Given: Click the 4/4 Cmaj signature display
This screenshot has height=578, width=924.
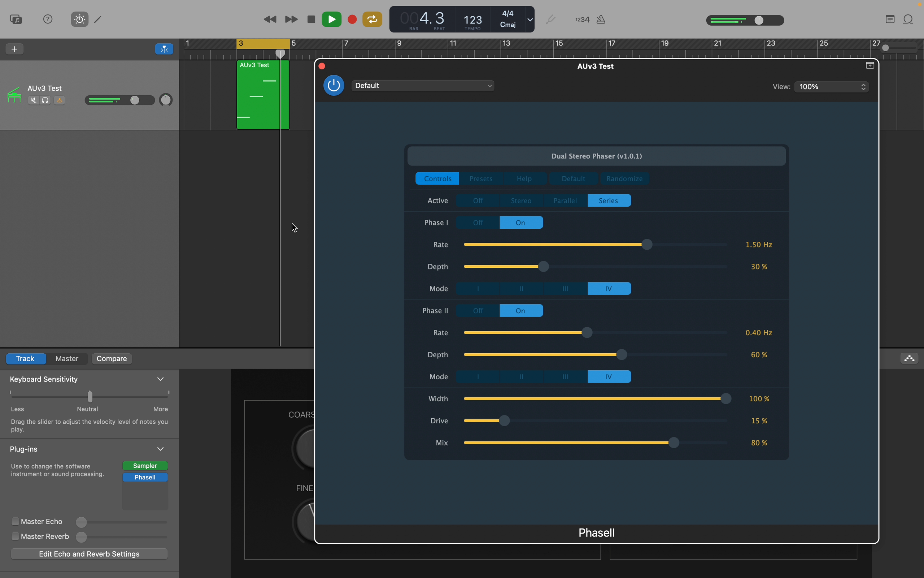Looking at the screenshot, I should [x=508, y=19].
